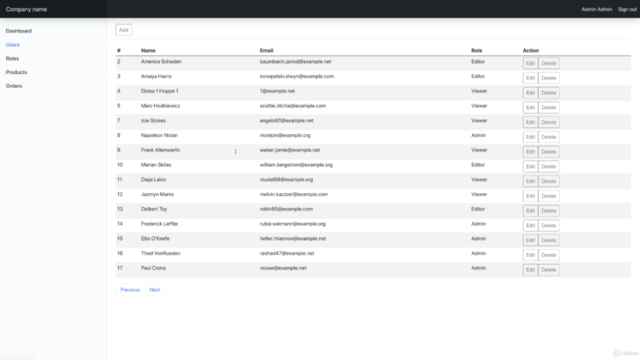The width and height of the screenshot is (640, 360).
Task: Click the name Frederick Leffler
Action: point(160,224)
